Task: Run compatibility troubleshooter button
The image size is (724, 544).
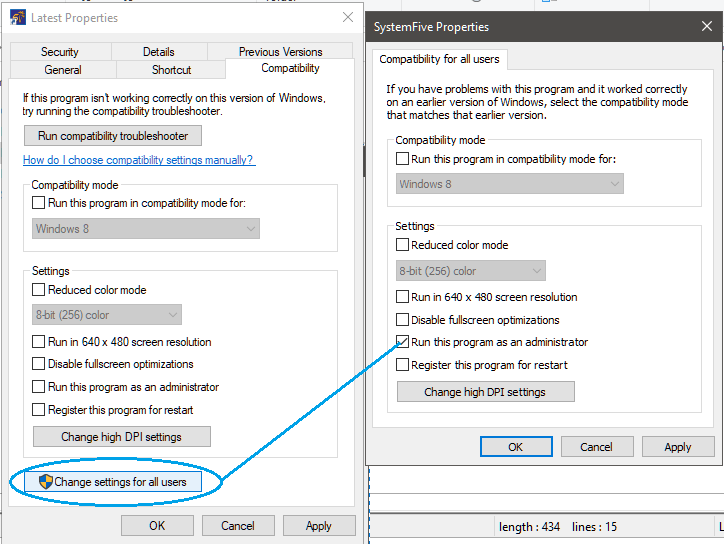Action: click(x=113, y=136)
